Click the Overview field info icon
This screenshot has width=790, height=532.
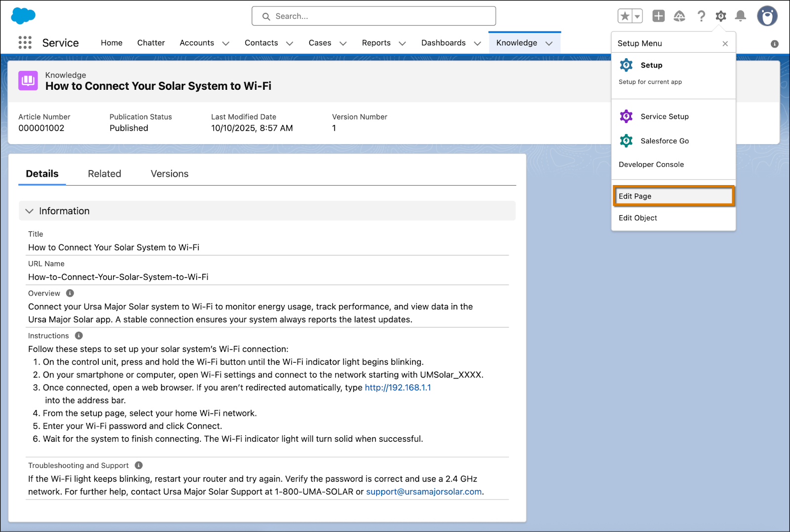(x=70, y=293)
